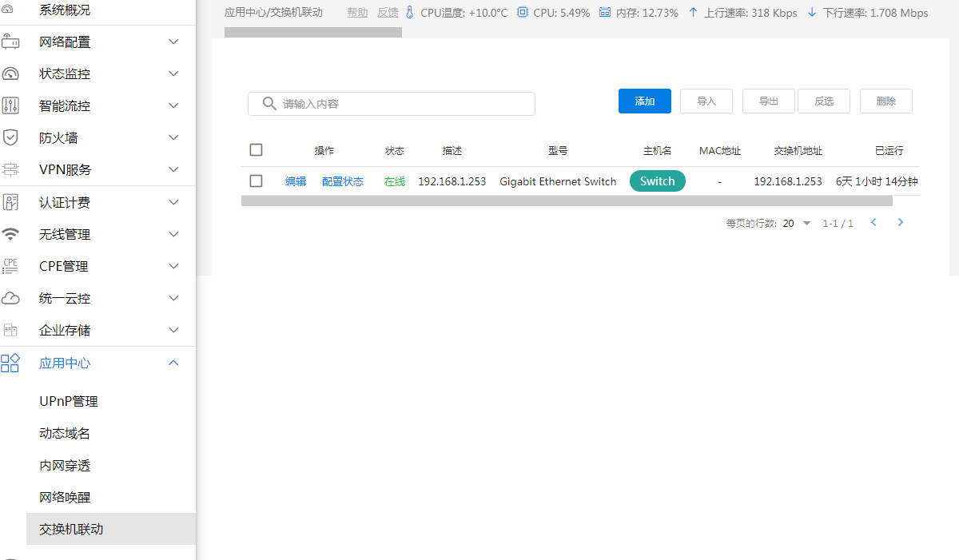The image size is (959, 560).
Task: Open rows-per-page dropdown showing 20
Action: click(x=797, y=224)
